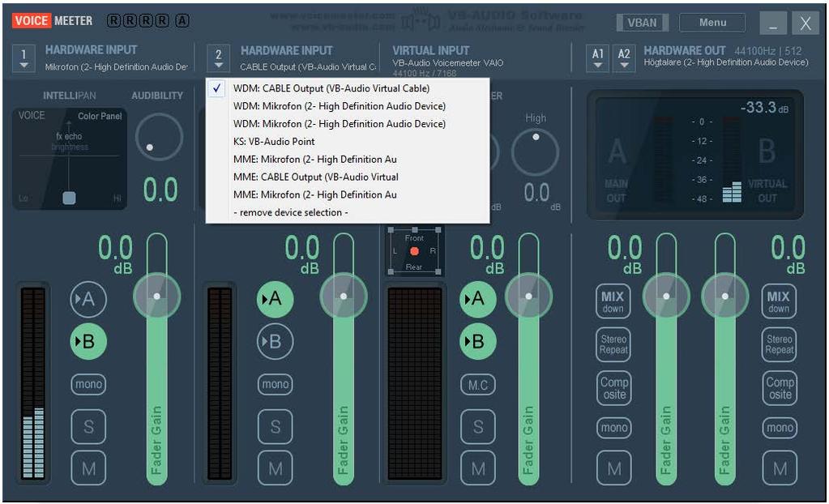Open the VBAN settings button
The height and width of the screenshot is (504, 829).
tap(642, 23)
